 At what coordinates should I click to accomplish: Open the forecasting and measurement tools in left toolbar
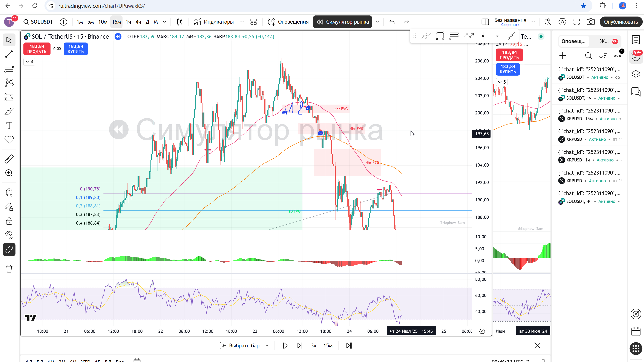[x=9, y=97]
